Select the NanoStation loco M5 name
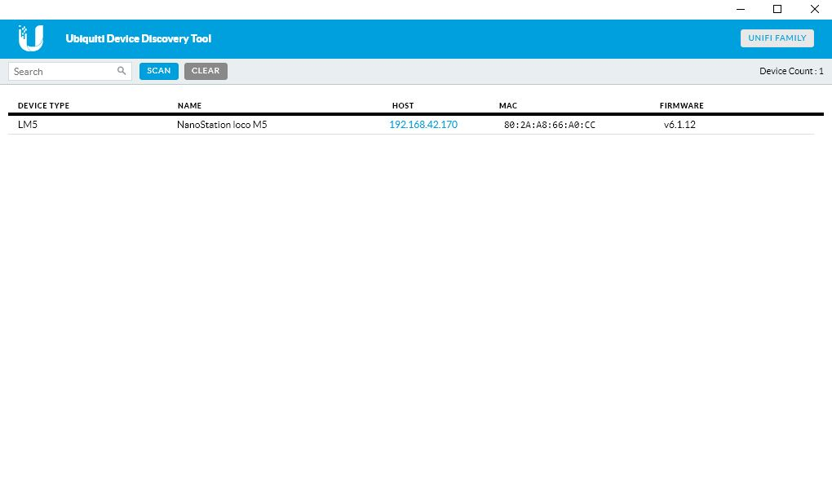The width and height of the screenshot is (832, 504). pyautogui.click(x=222, y=125)
